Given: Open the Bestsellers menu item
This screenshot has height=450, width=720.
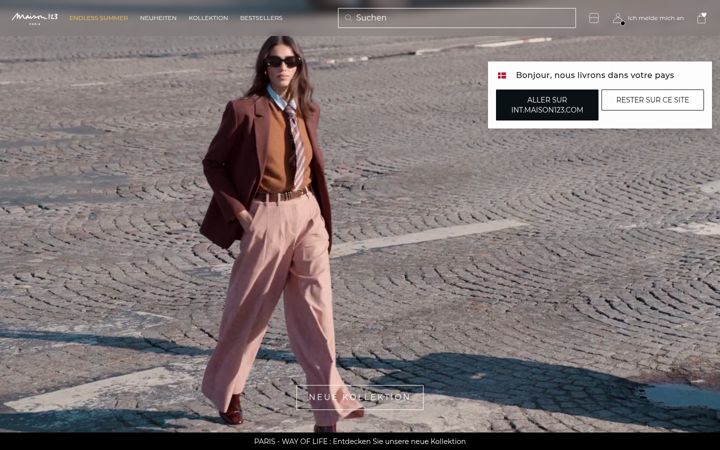Looking at the screenshot, I should 261,18.
